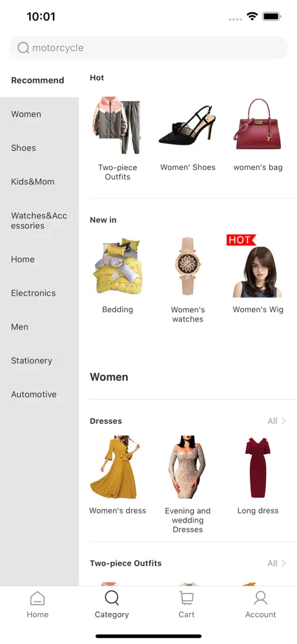This screenshot has width=297, height=644.
Task: Expand All next to Dresses
Action: point(277,421)
